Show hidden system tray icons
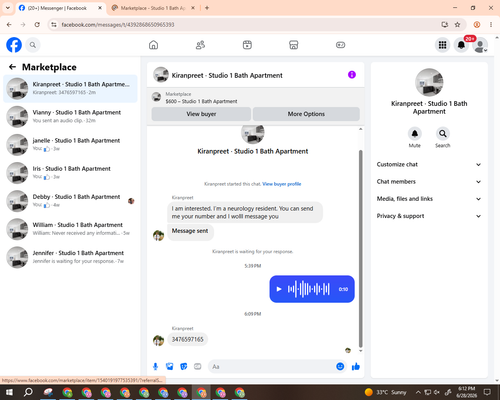Image resolution: width=500 pixels, height=400 pixels. click(418, 392)
